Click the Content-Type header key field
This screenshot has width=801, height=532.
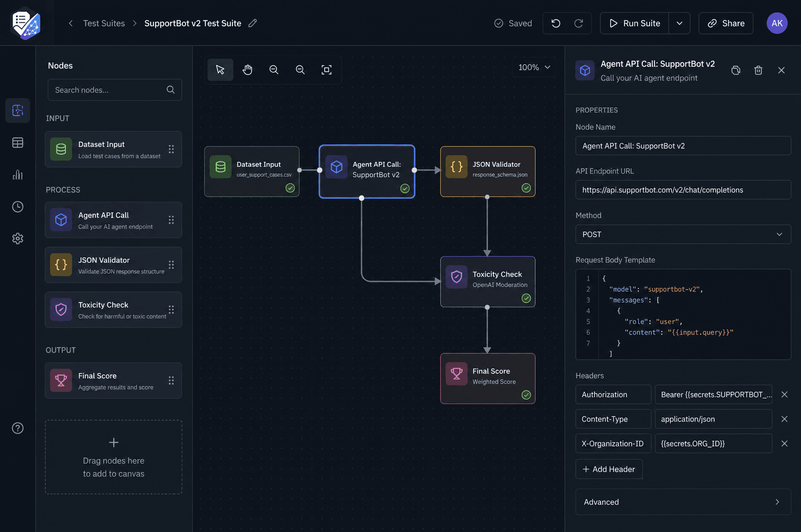[x=613, y=419]
